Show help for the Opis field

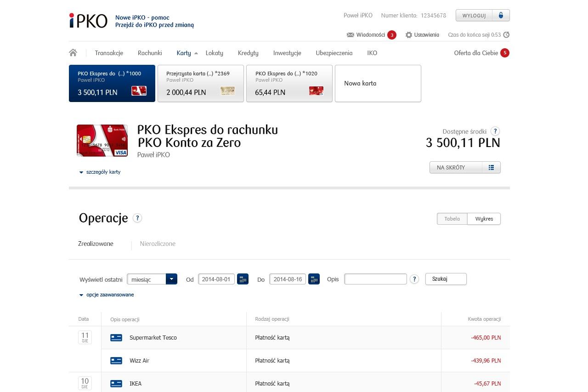click(x=414, y=279)
